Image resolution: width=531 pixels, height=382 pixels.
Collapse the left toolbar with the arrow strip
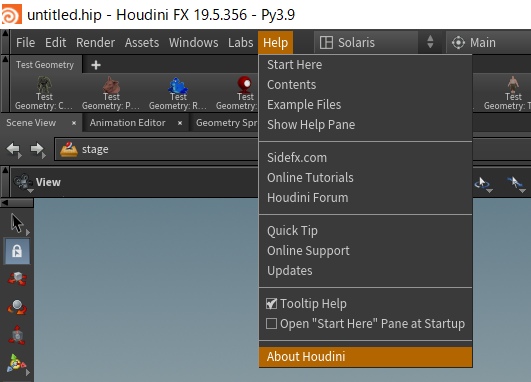(17, 203)
